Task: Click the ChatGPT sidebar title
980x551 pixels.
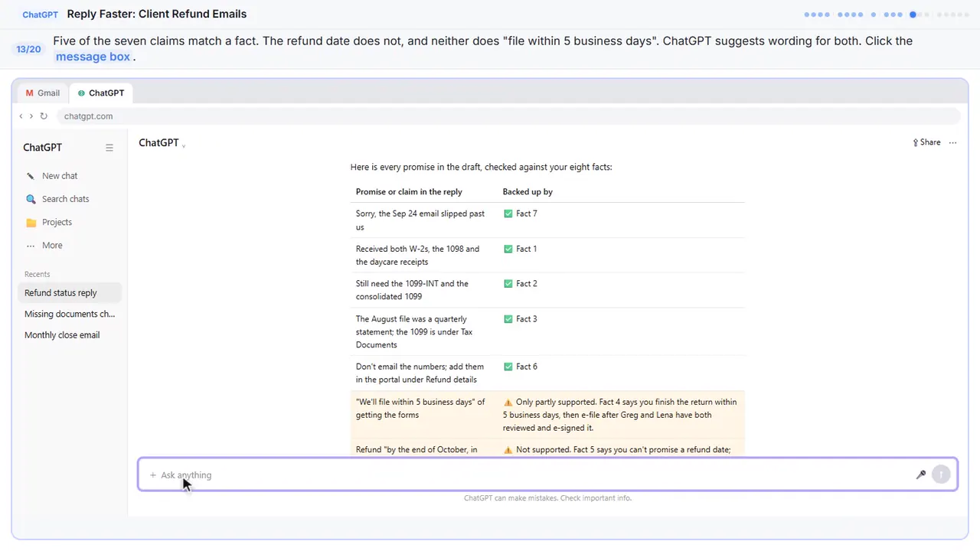Action: coord(42,148)
